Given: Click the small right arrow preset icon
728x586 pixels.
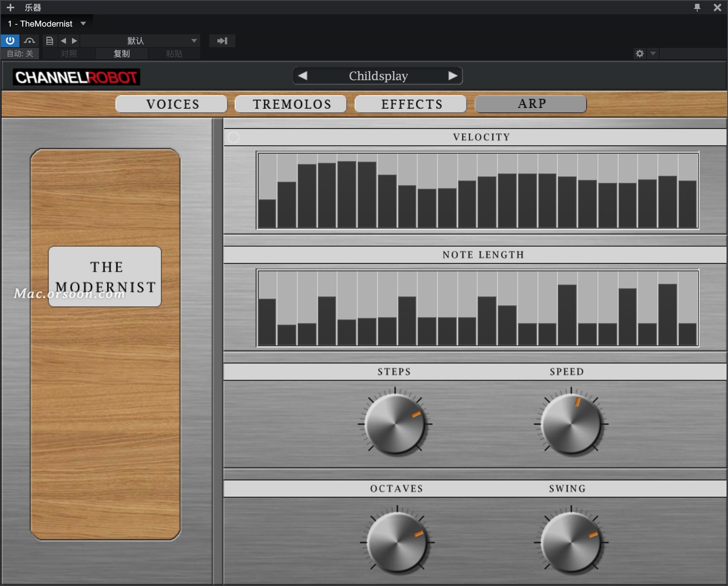Looking at the screenshot, I should pos(74,41).
